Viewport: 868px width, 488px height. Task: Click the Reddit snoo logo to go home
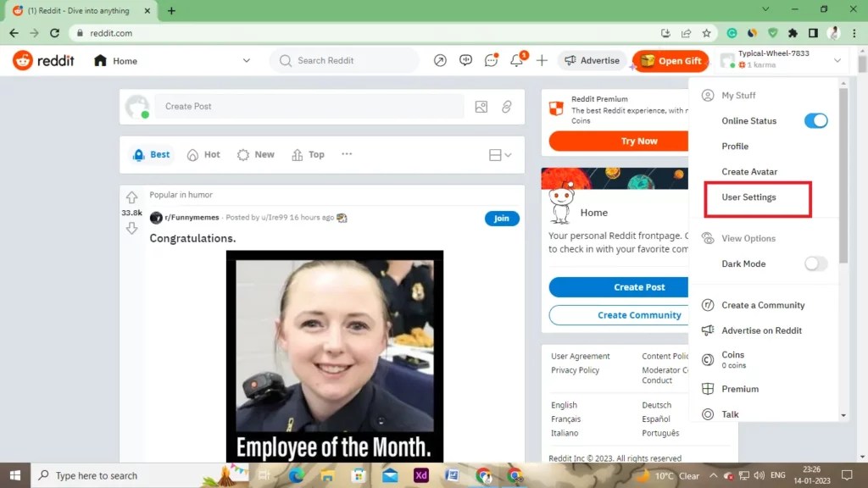tap(22, 60)
